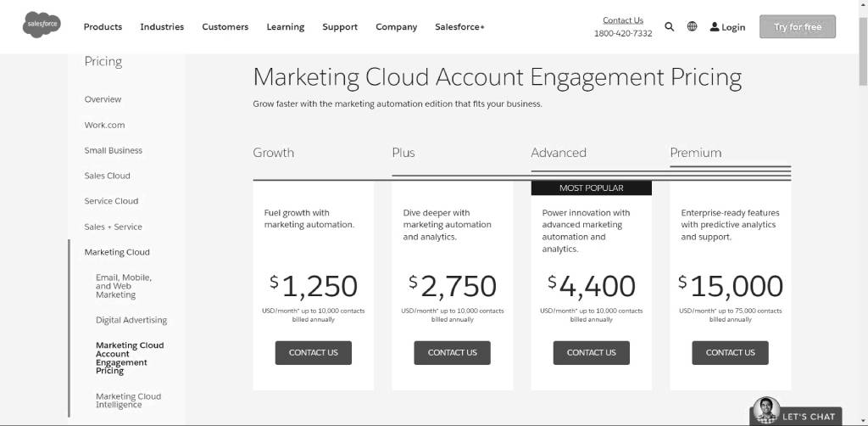The height and width of the screenshot is (426, 868).
Task: Click the $4,400 Advanced price
Action: pos(591,286)
